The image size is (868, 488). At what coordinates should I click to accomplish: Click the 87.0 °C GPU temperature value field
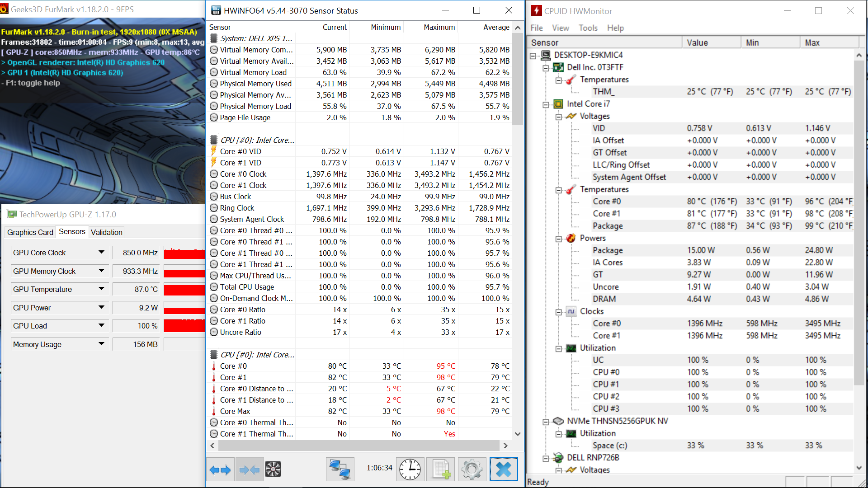point(136,289)
